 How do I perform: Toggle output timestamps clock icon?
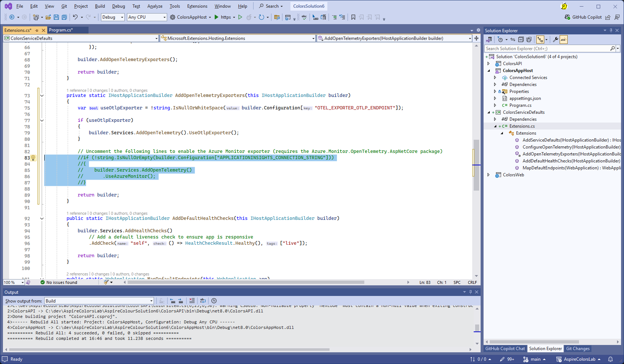point(214,301)
